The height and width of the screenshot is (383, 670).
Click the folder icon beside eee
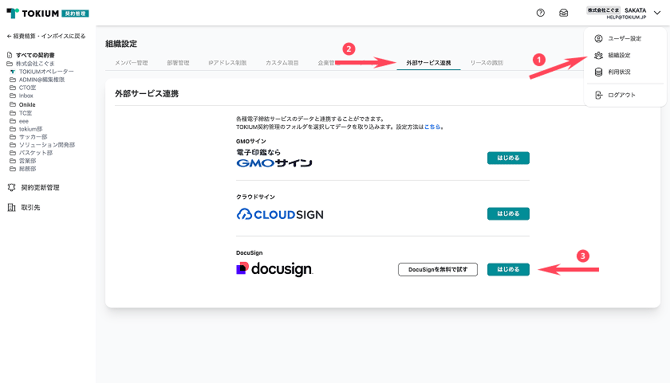point(12,121)
